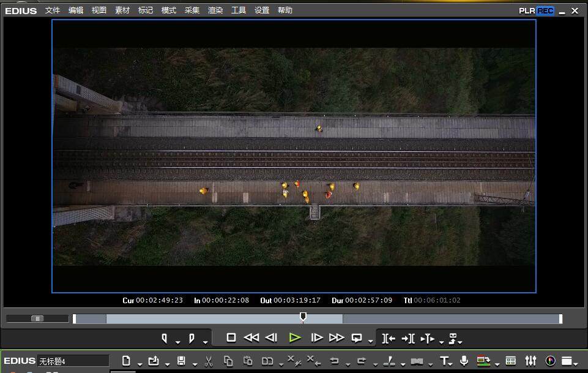Click the Set In point icon
The image size is (588, 373).
164,337
